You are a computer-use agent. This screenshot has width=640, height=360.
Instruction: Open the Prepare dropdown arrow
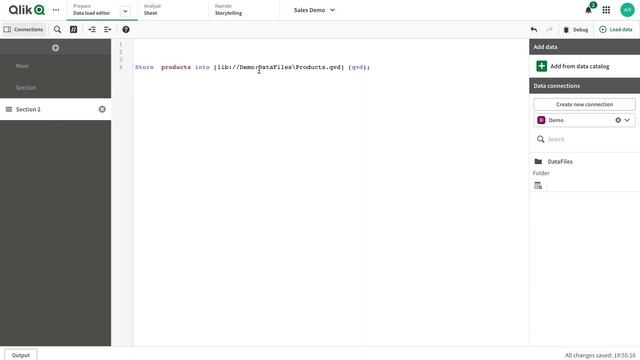tap(125, 11)
